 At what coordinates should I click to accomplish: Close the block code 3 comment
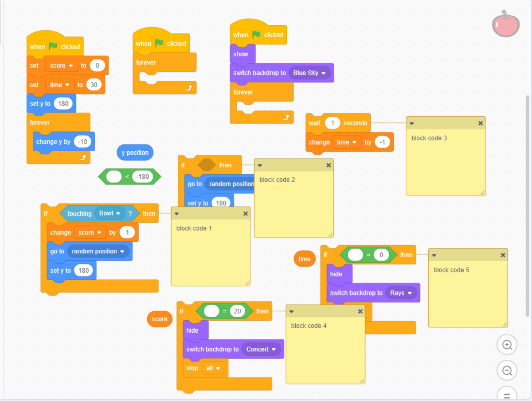(x=480, y=123)
